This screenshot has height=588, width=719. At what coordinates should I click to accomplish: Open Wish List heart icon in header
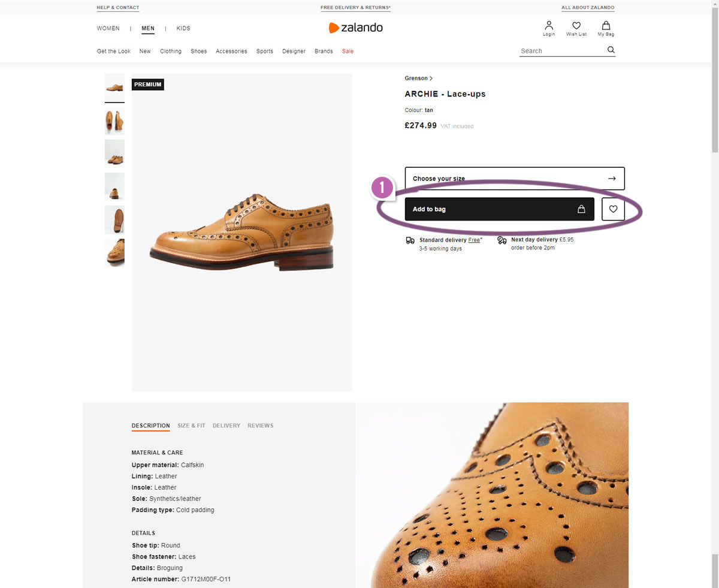[576, 28]
